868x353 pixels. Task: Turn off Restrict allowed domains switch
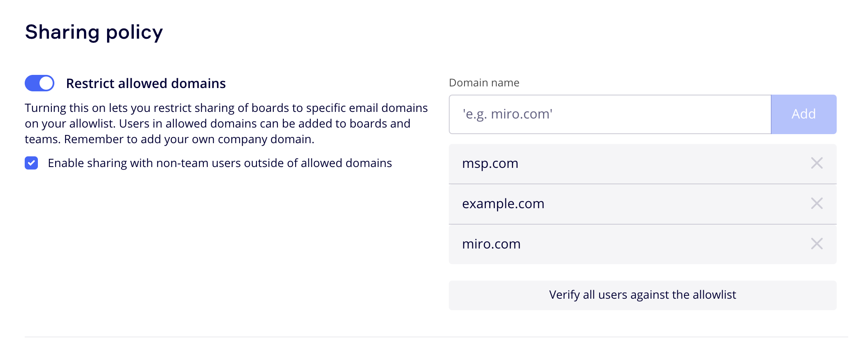[x=40, y=83]
